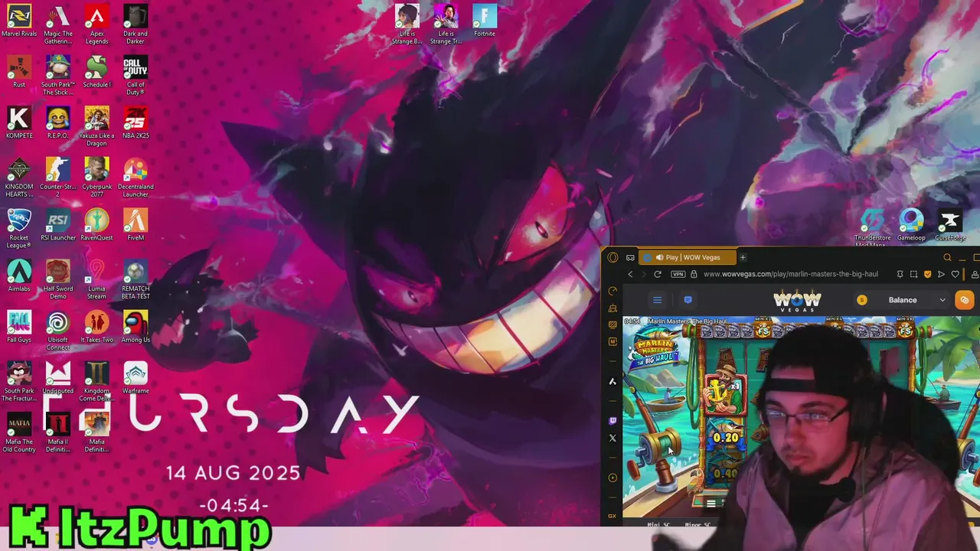The width and height of the screenshot is (980, 551).
Task: Select South Park The Fractured icon
Action: point(19,382)
